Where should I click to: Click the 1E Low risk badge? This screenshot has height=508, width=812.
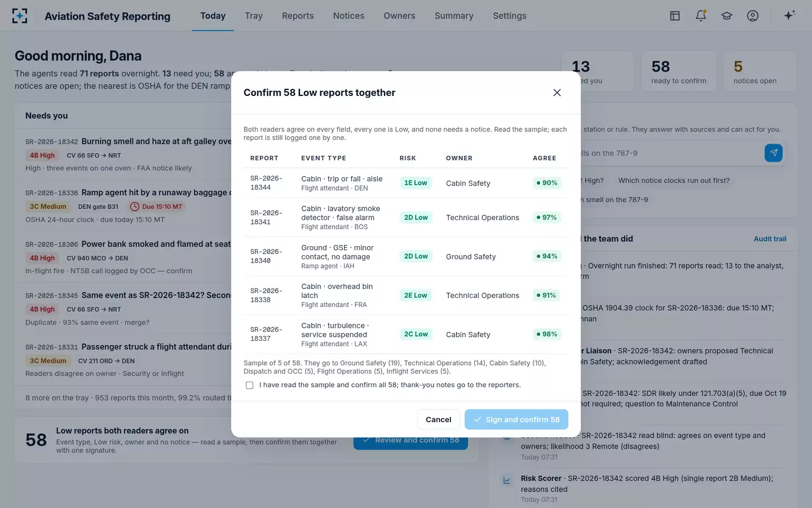416,183
